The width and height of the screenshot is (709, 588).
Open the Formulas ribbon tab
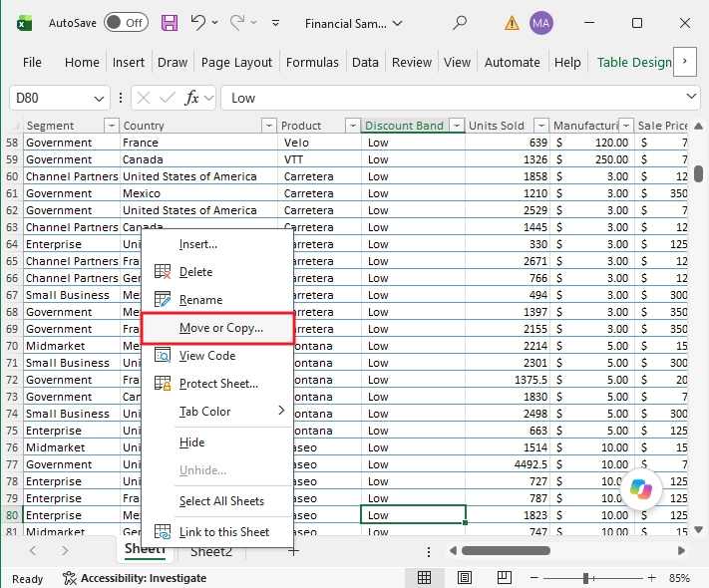pos(312,62)
